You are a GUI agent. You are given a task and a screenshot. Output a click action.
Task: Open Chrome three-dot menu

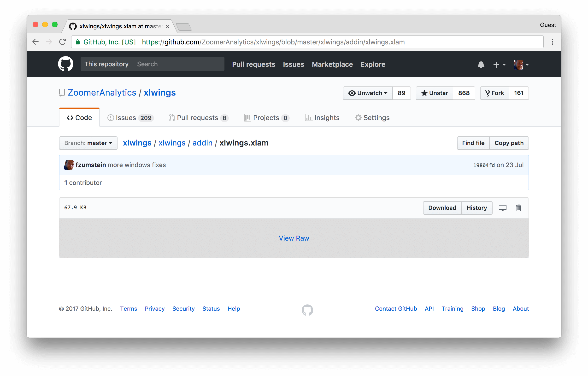pyautogui.click(x=552, y=42)
